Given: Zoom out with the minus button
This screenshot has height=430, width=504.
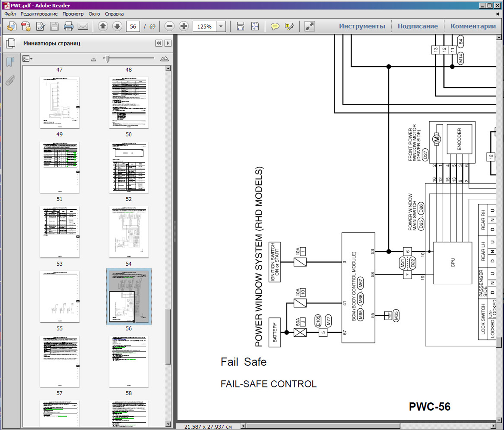Looking at the screenshot, I should pyautogui.click(x=170, y=26).
